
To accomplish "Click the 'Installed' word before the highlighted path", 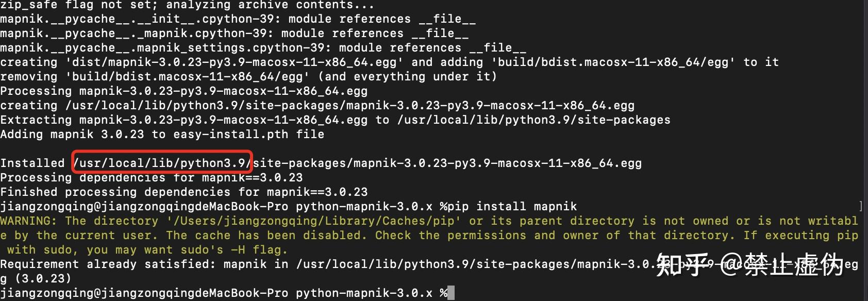I will (x=32, y=163).
